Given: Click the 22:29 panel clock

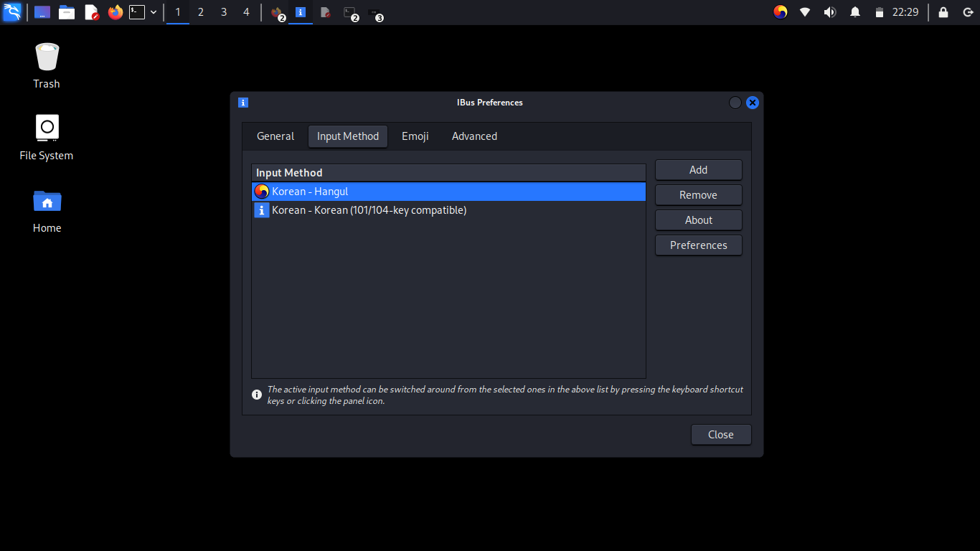Looking at the screenshot, I should tap(905, 12).
